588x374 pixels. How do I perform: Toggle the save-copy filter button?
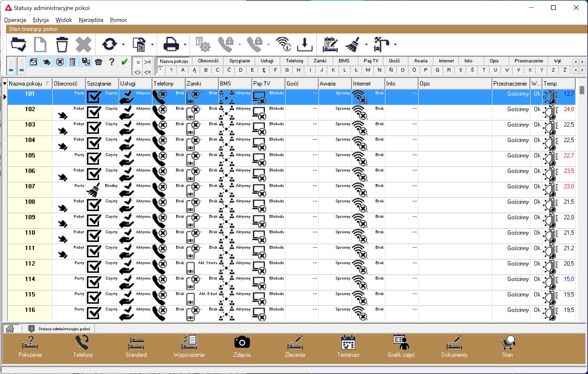[86, 62]
